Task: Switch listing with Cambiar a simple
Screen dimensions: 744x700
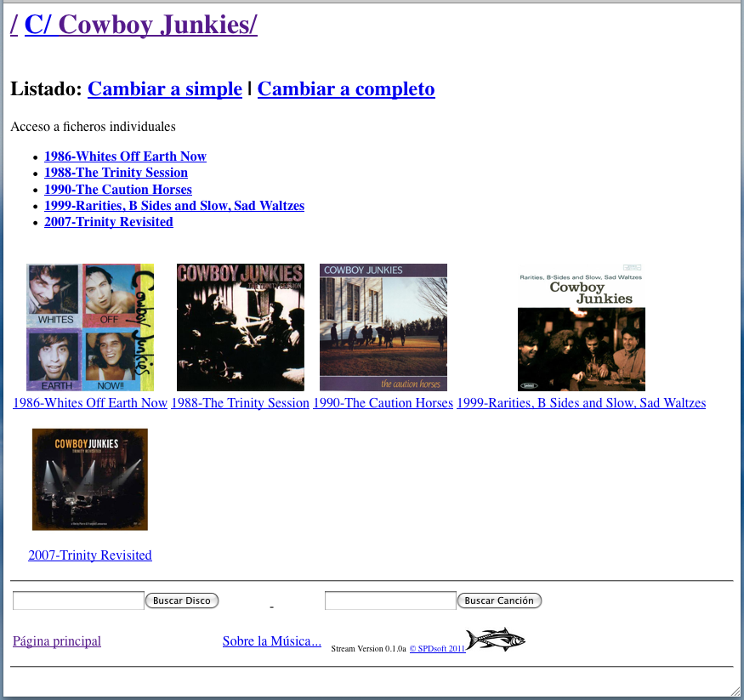Action: coord(165,88)
